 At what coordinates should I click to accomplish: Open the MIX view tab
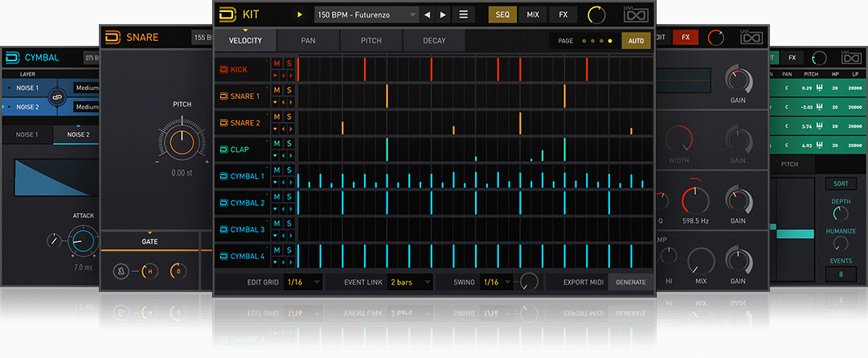(533, 14)
